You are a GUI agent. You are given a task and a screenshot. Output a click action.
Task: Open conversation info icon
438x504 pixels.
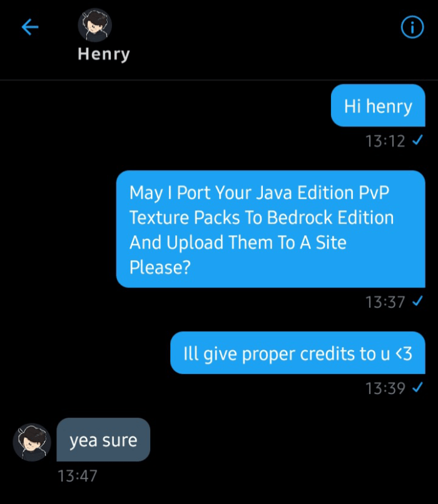[x=412, y=27]
